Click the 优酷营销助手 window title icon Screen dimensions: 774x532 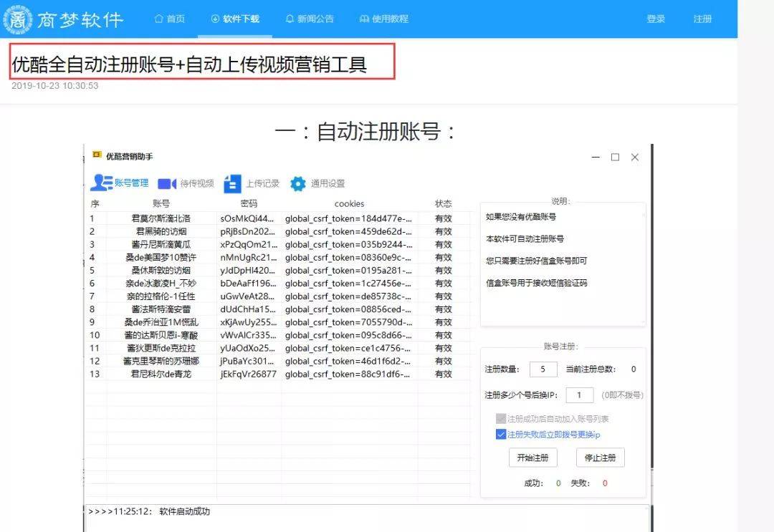click(97, 155)
